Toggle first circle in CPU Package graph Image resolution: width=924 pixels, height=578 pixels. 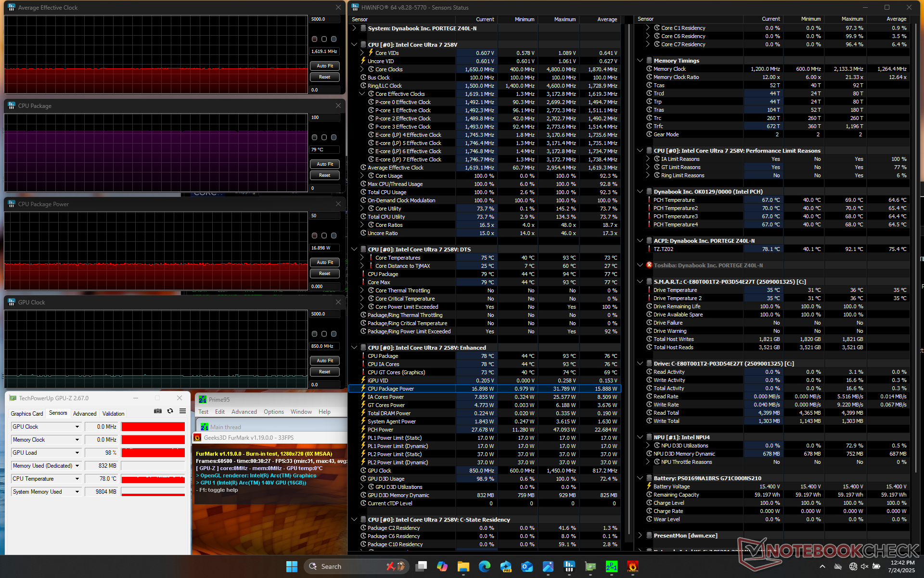(315, 137)
